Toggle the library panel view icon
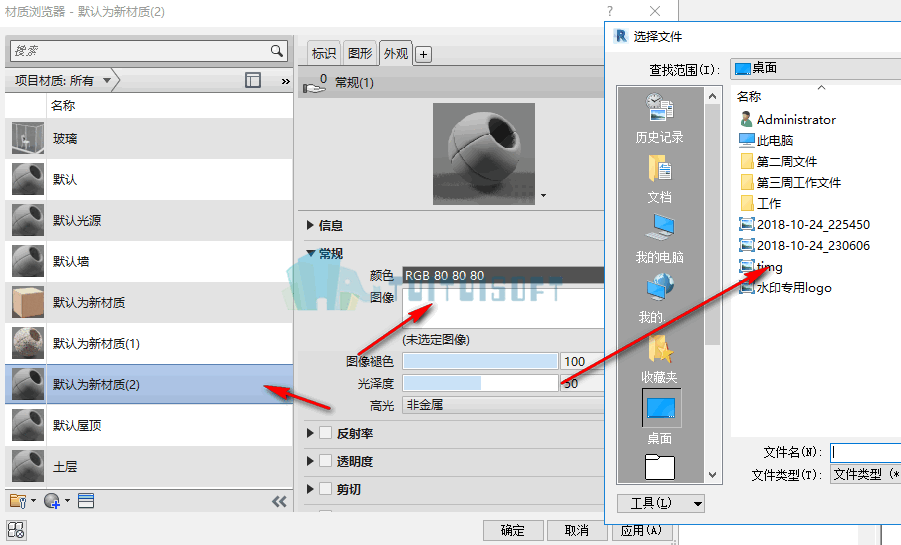Image resolution: width=901 pixels, height=545 pixels. pyautogui.click(x=253, y=80)
